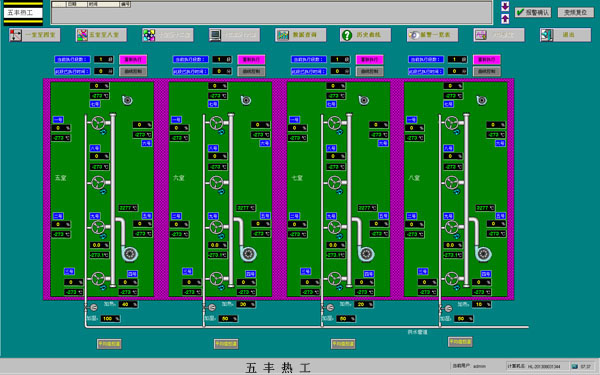Image resolution: width=600 pixels, height=375 pixels.
Task: Confirm alarms with the 报警确认 checkmark button
Action: pos(533,13)
